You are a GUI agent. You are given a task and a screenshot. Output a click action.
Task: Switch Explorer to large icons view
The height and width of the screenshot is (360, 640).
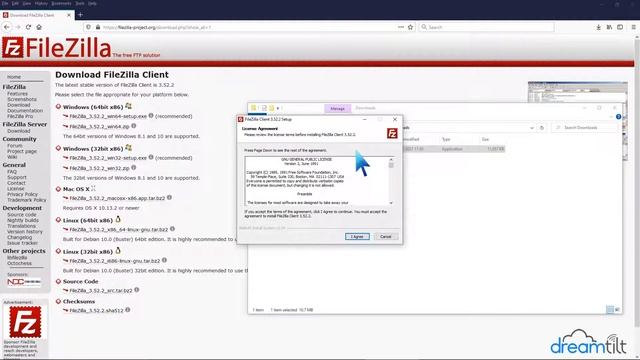coord(617,310)
